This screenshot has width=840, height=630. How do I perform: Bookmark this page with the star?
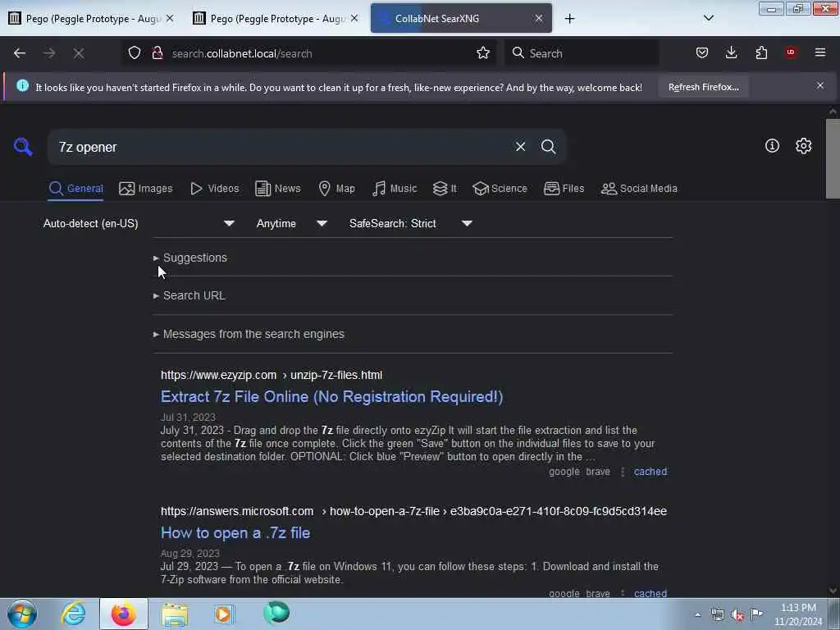coord(483,53)
